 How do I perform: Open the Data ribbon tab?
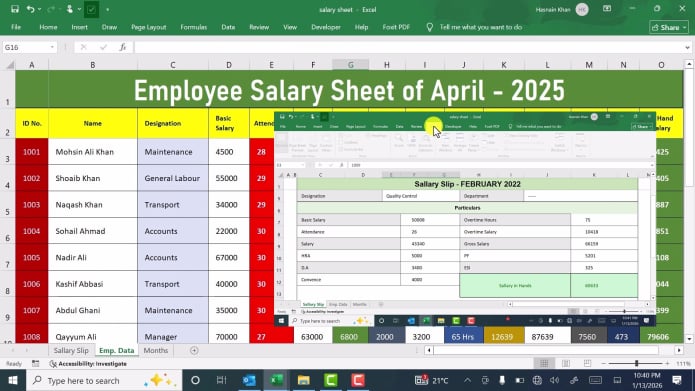(228, 27)
